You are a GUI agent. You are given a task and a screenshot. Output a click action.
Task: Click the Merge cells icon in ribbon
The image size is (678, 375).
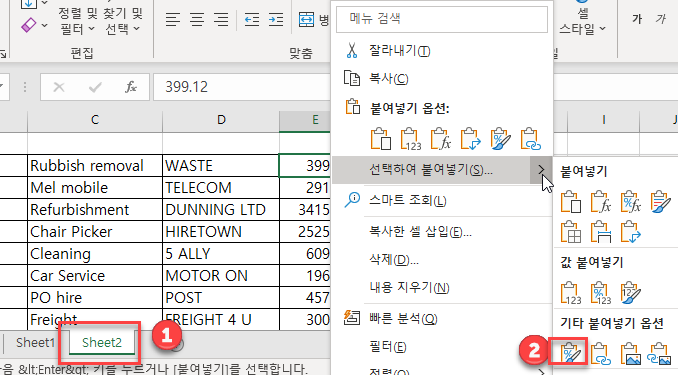click(x=306, y=20)
